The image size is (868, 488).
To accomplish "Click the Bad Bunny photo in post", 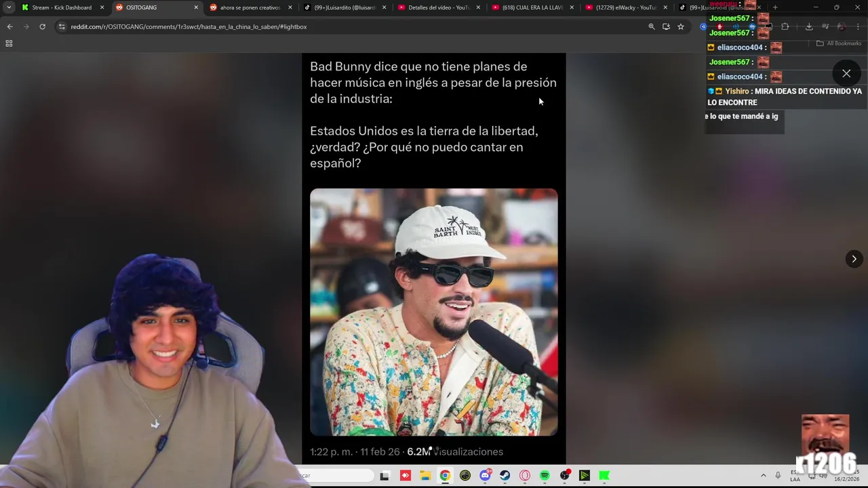I will pyautogui.click(x=434, y=312).
